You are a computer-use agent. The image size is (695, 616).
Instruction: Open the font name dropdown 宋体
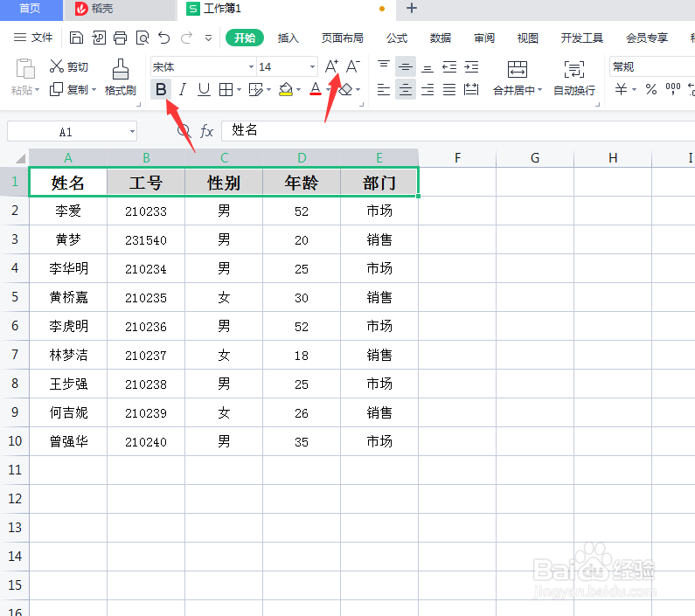pyautogui.click(x=251, y=67)
